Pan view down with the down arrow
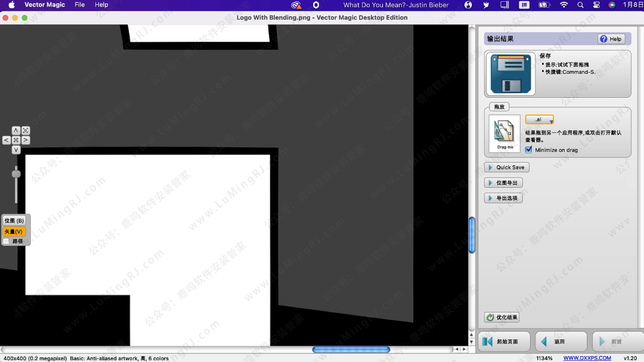The image size is (644, 362). 16,150
